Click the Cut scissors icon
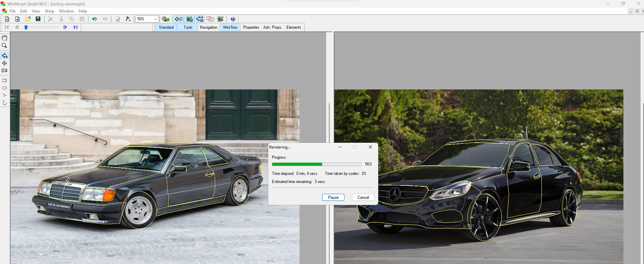 (61, 19)
